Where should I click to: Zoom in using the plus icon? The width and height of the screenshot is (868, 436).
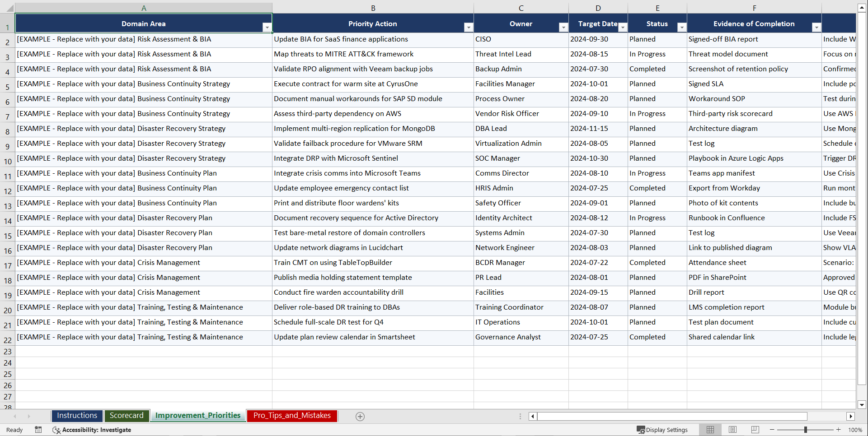839,430
